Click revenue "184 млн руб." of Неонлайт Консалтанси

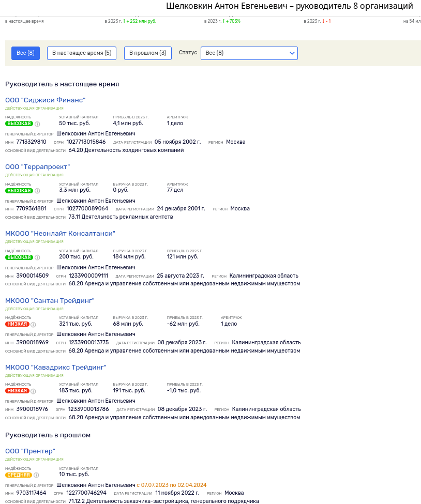click(129, 256)
